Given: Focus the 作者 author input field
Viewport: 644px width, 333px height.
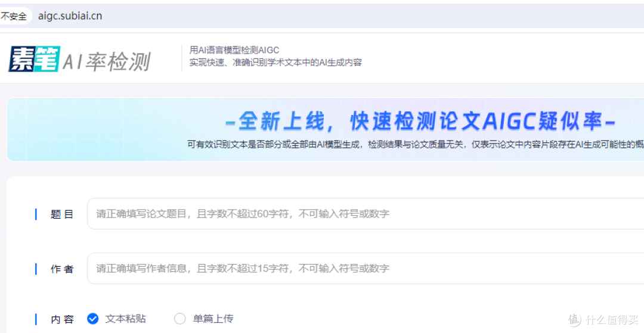Looking at the screenshot, I should click(366, 269).
